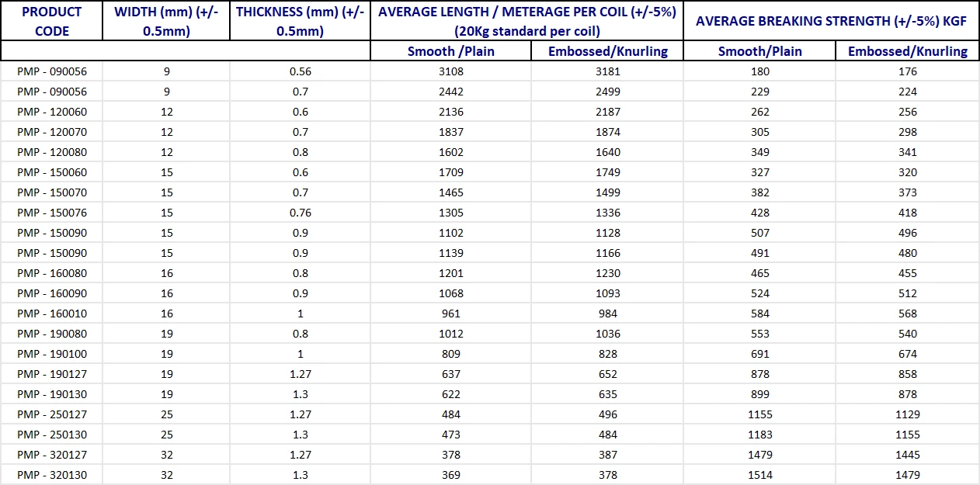Select product code PMP - 120060
The height and width of the screenshot is (485, 980).
52,112
